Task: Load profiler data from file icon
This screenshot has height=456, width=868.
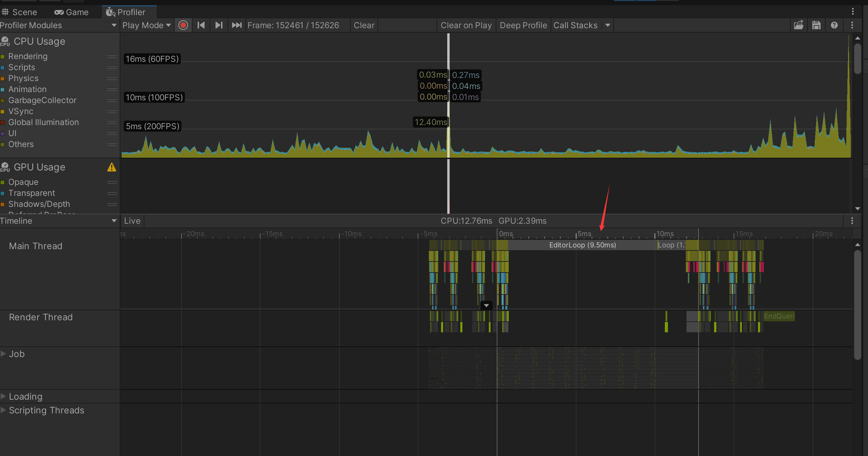Action: point(799,25)
